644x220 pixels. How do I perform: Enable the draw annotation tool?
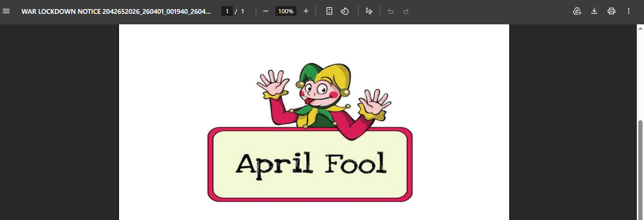click(x=369, y=11)
